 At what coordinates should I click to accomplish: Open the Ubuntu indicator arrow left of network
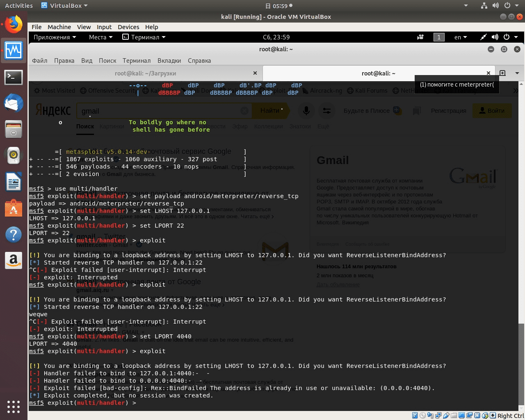coord(466,6)
